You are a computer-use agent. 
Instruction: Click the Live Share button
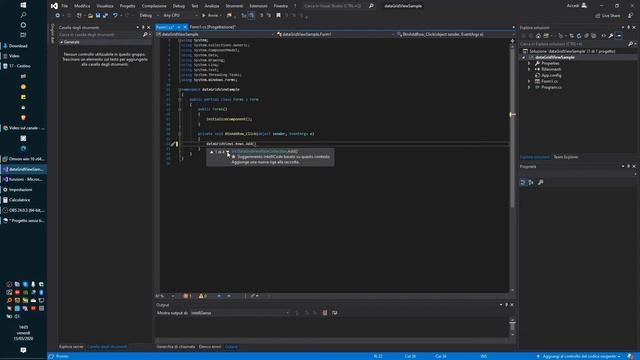click(x=608, y=16)
